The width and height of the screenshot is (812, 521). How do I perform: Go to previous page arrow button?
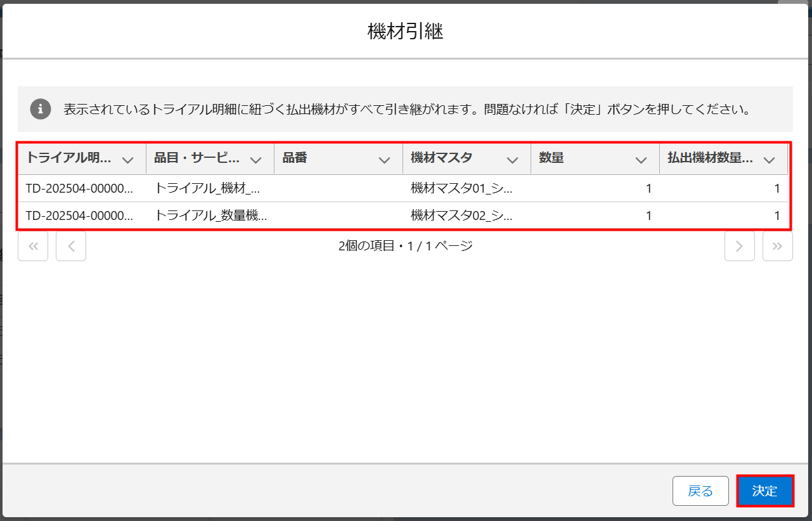(x=71, y=247)
